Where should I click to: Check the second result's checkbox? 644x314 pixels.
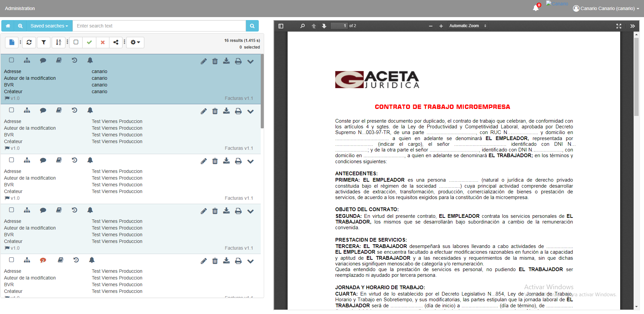click(x=11, y=110)
